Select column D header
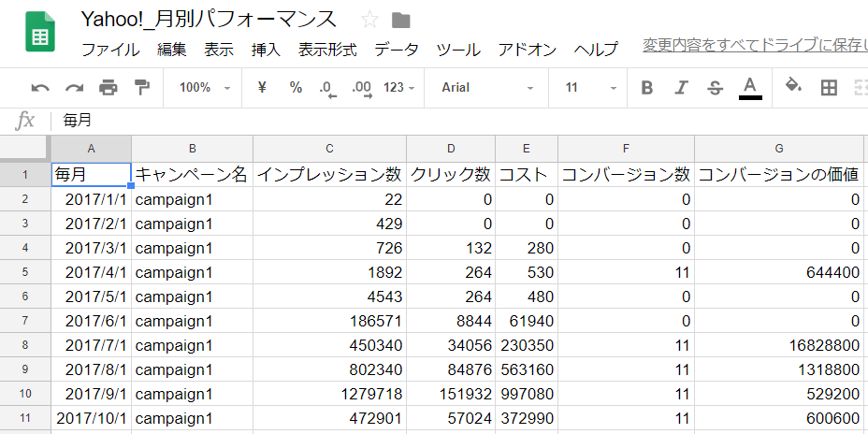The height and width of the screenshot is (434, 868). [x=451, y=149]
